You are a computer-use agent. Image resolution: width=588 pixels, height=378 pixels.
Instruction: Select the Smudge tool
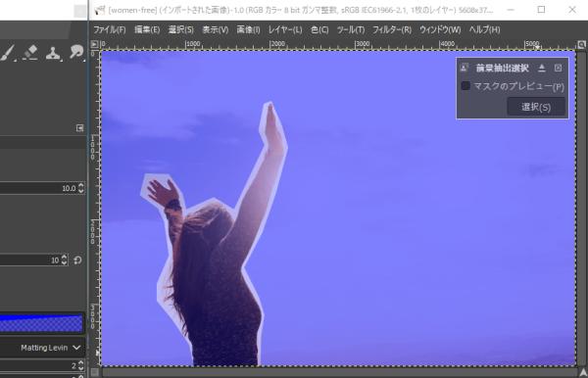click(76, 53)
